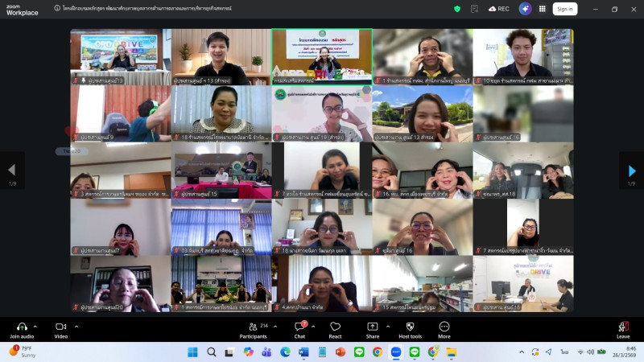Leave the meeting
The image size is (644, 362).
coord(623,327)
